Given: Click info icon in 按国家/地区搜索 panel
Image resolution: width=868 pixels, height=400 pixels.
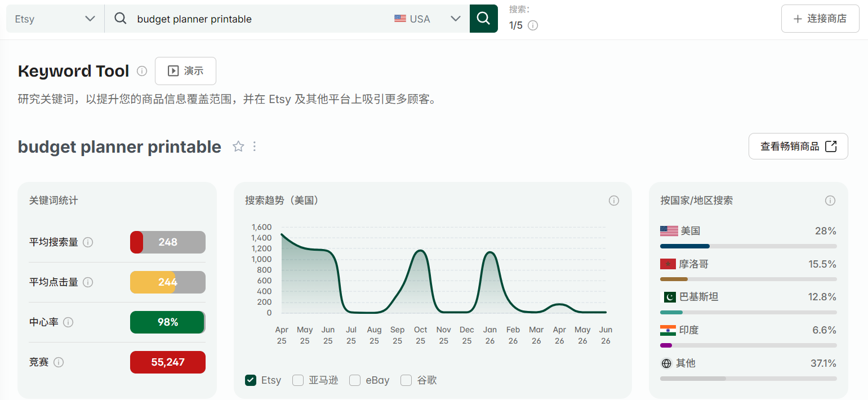Looking at the screenshot, I should click(x=830, y=201).
